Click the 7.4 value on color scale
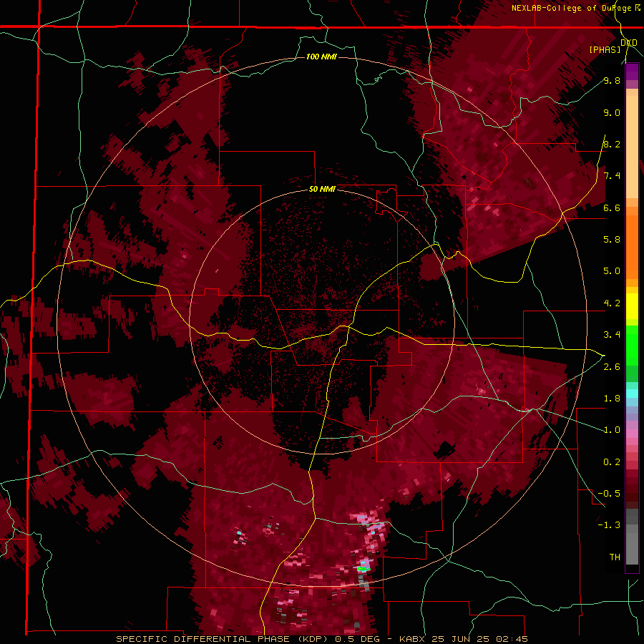 point(612,176)
